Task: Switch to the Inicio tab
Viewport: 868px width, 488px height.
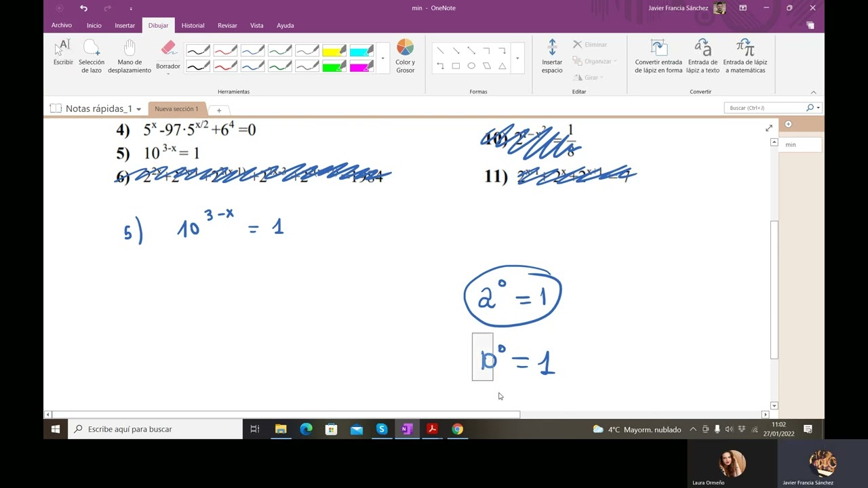Action: tap(94, 26)
